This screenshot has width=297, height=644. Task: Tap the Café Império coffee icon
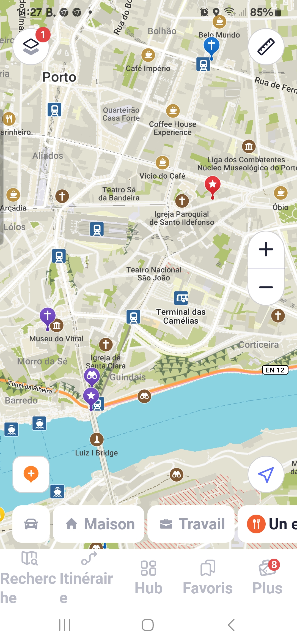click(148, 55)
